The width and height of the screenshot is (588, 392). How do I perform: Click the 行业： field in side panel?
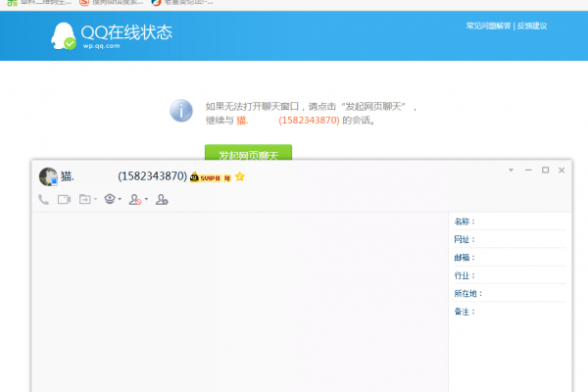coord(510,275)
